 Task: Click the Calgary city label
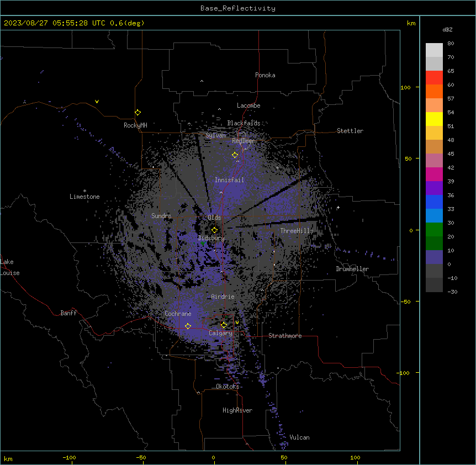[220, 333]
